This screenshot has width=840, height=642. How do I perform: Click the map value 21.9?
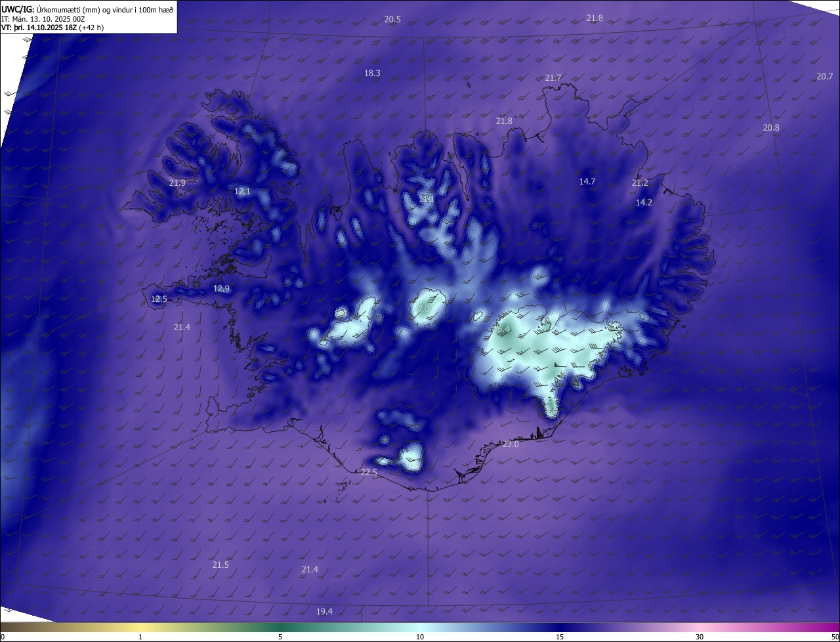[x=177, y=183]
